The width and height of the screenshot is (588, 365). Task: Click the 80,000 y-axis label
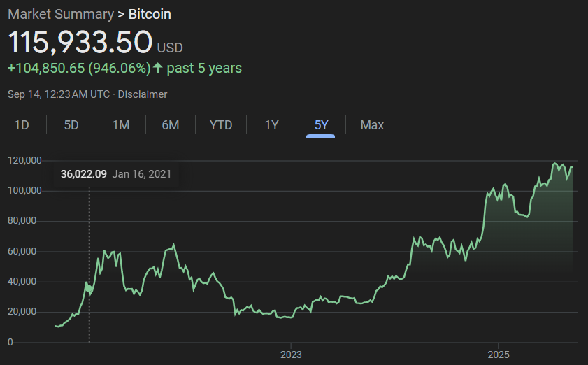click(22, 220)
